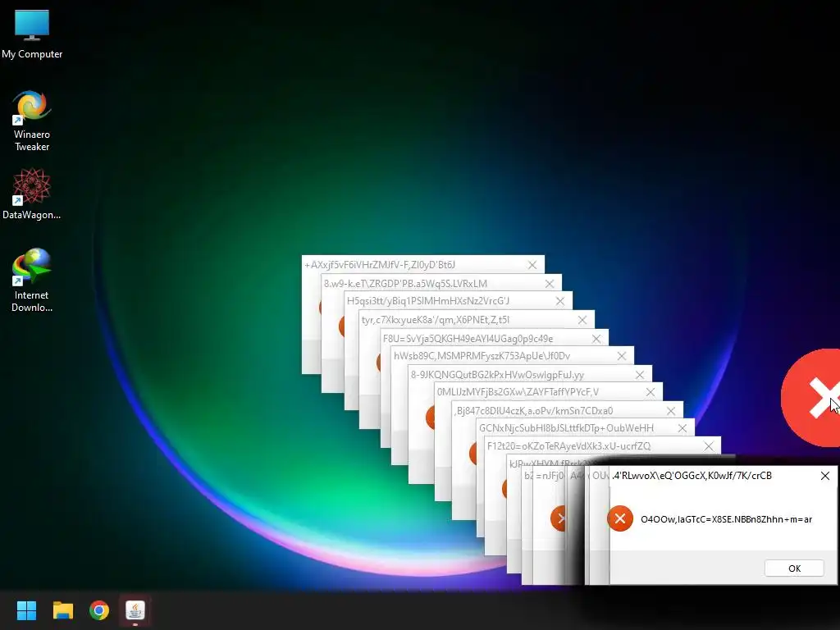Click the title bar text 0MLIJzMYFjBs2GXw\ZAYF
Viewport: 840px width, 630px height.
(x=518, y=392)
